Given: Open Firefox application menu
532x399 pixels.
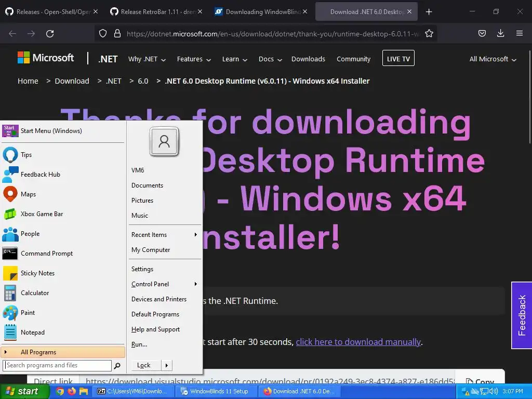Looking at the screenshot, I should pyautogui.click(x=520, y=33).
